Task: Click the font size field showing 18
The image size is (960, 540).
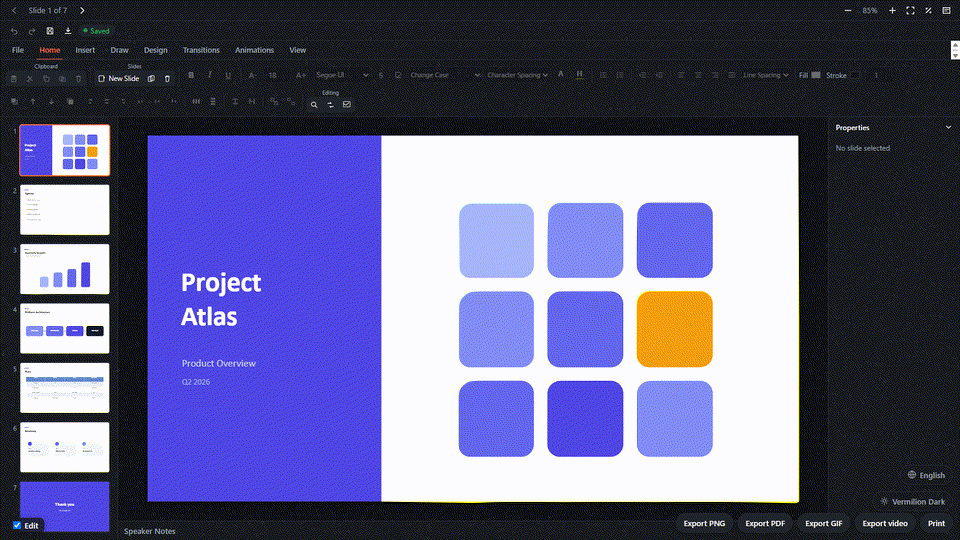Action: pyautogui.click(x=275, y=75)
